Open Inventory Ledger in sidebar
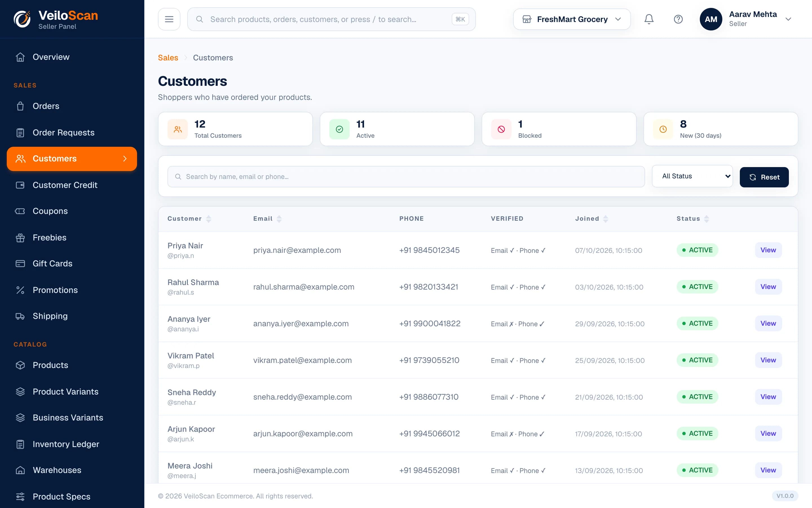The width and height of the screenshot is (812, 508). tap(72, 444)
